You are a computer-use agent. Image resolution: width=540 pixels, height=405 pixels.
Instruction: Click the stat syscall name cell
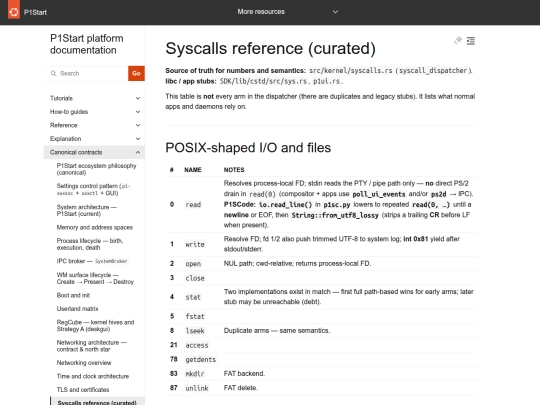(193, 297)
